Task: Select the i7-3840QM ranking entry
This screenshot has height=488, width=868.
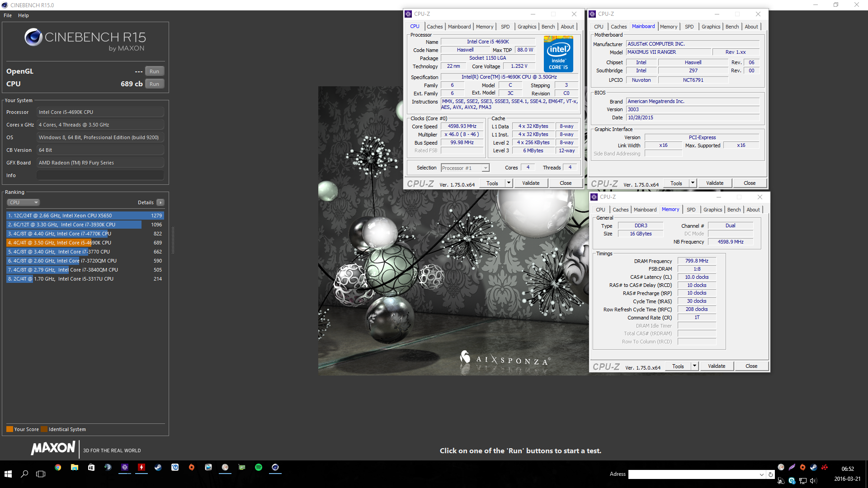Action: pos(85,270)
